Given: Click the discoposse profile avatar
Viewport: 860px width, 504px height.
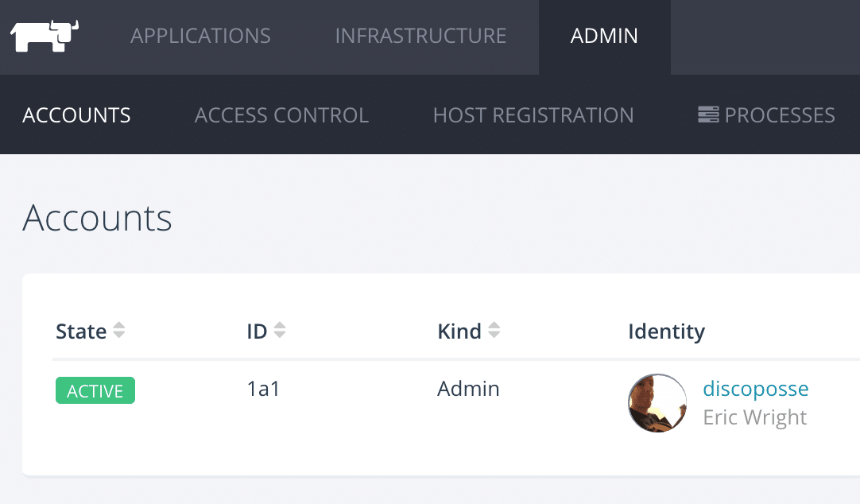Looking at the screenshot, I should (657, 403).
